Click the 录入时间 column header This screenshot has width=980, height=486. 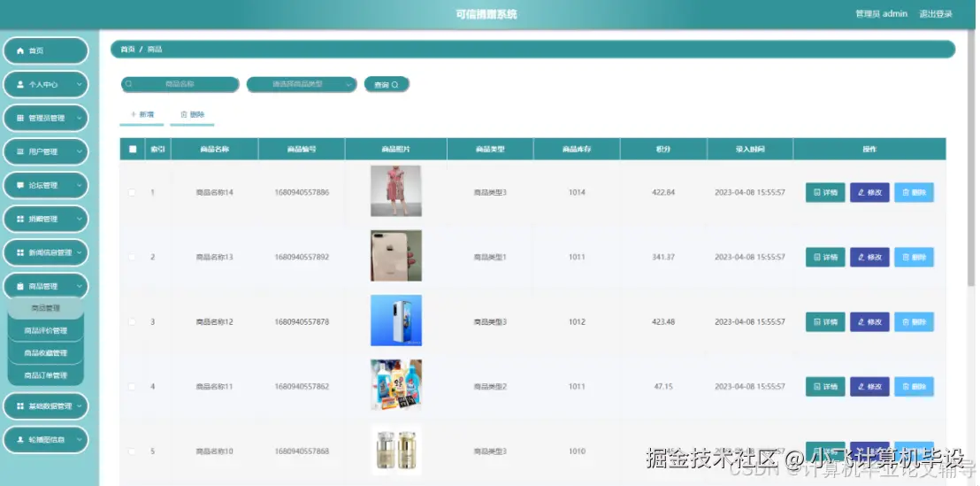coord(750,150)
